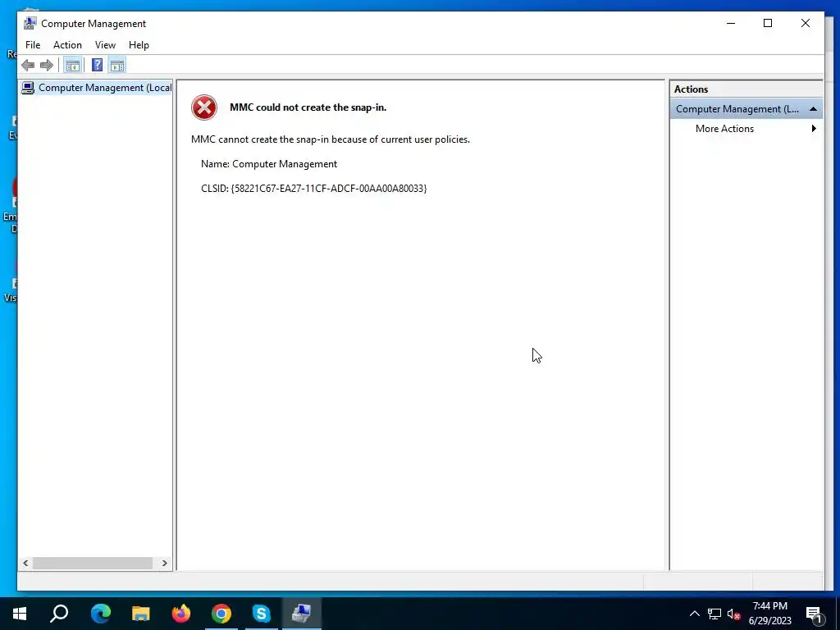Screen dimensions: 840x630
Task: Click the 'Name: Computer Management' line
Action: [269, 164]
